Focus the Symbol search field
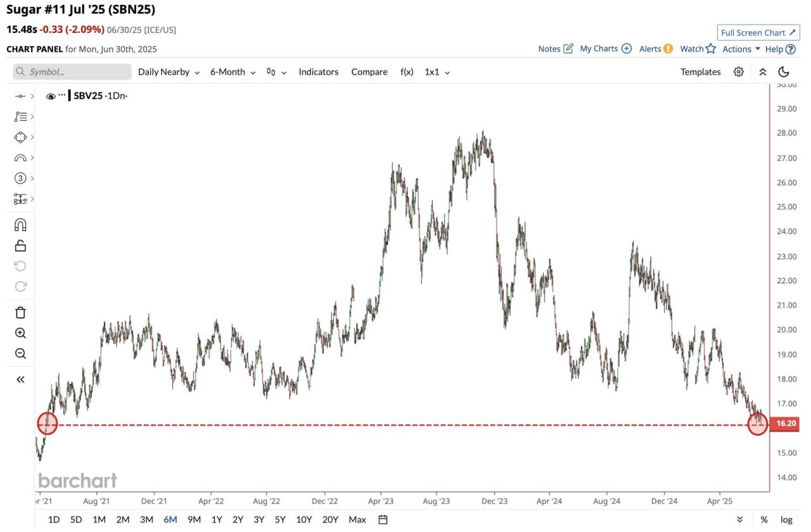Screen dimensions: 811x532 tap(72, 72)
